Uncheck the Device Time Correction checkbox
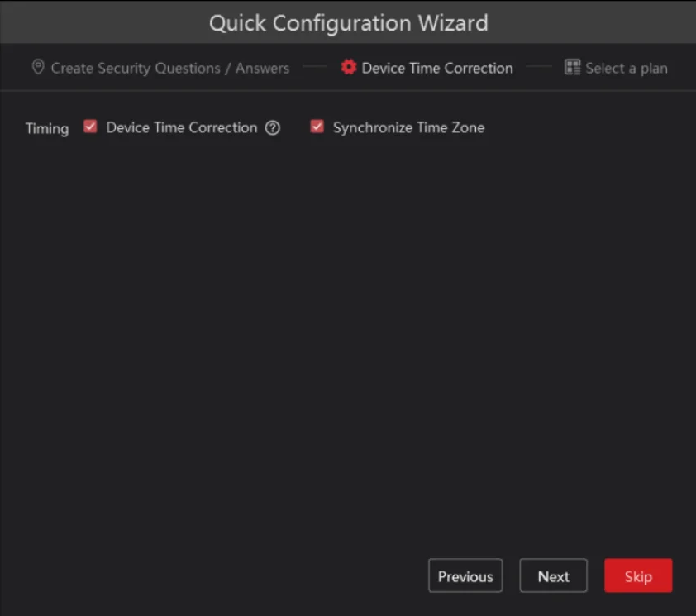Image resolution: width=696 pixels, height=616 pixels. pos(91,127)
